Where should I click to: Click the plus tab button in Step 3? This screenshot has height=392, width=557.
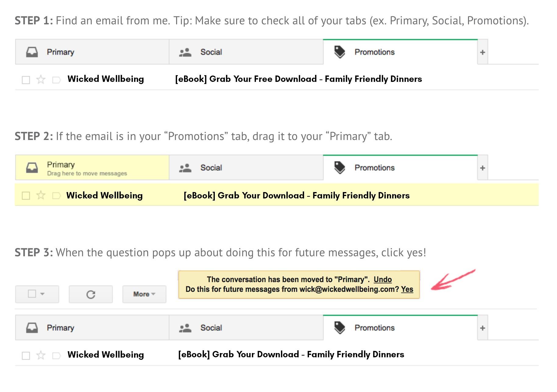click(483, 328)
